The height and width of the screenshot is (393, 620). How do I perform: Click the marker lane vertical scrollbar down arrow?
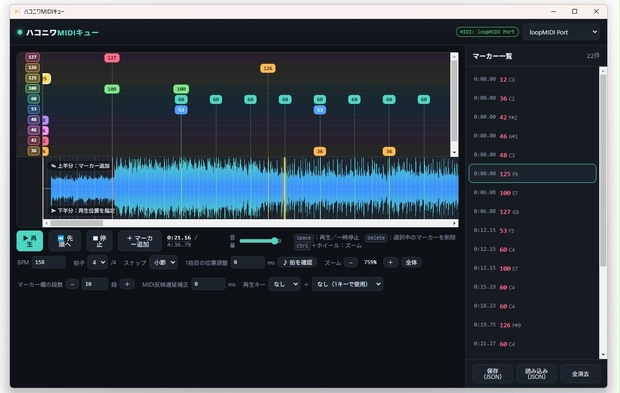[454, 153]
